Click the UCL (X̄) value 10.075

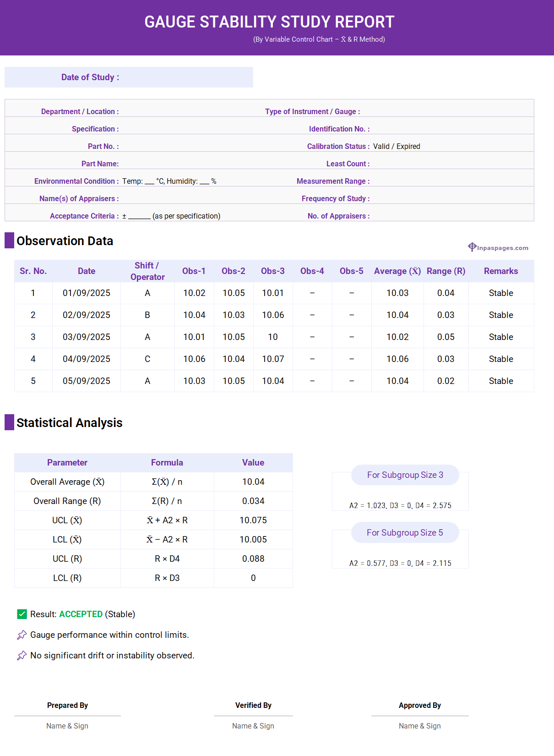253,520
